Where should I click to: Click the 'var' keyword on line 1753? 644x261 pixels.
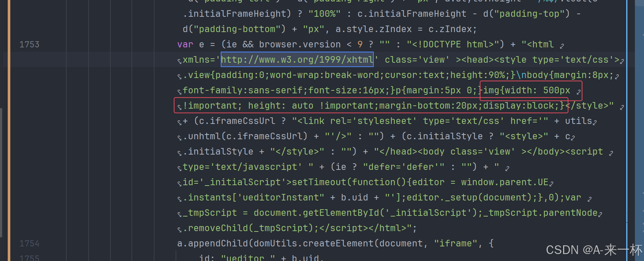185,44
